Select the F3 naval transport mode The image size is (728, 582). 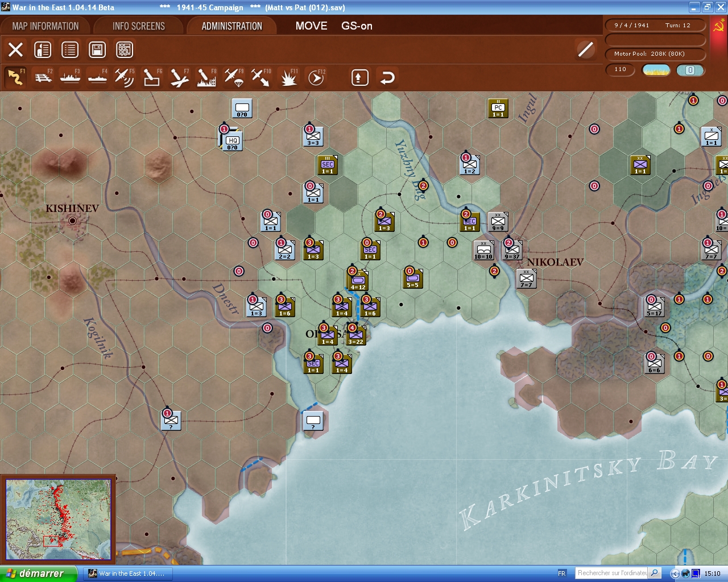[71, 77]
